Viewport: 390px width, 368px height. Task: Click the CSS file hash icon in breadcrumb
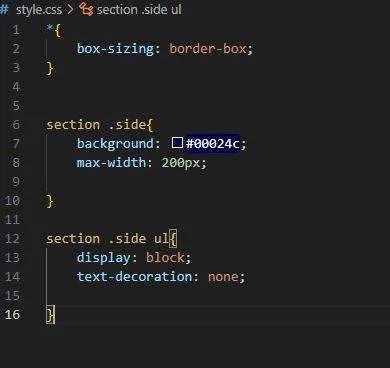[x=5, y=9]
